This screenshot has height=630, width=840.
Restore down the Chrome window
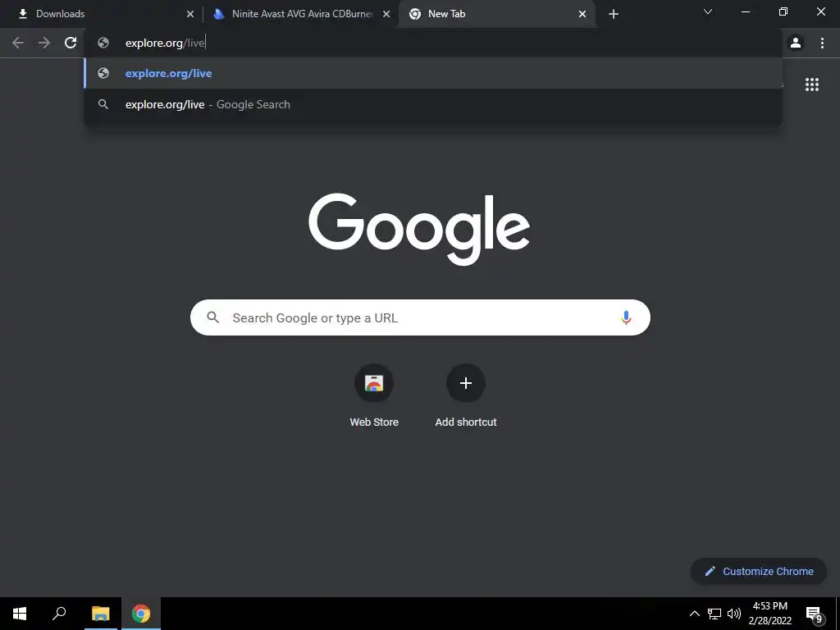point(783,11)
